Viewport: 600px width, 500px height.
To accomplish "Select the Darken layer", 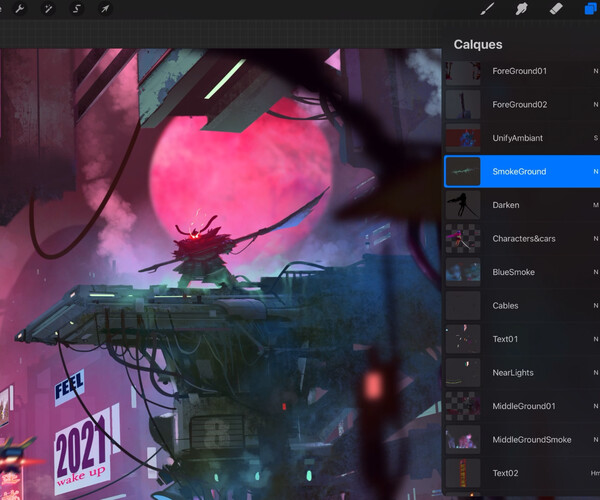I will coord(522,205).
